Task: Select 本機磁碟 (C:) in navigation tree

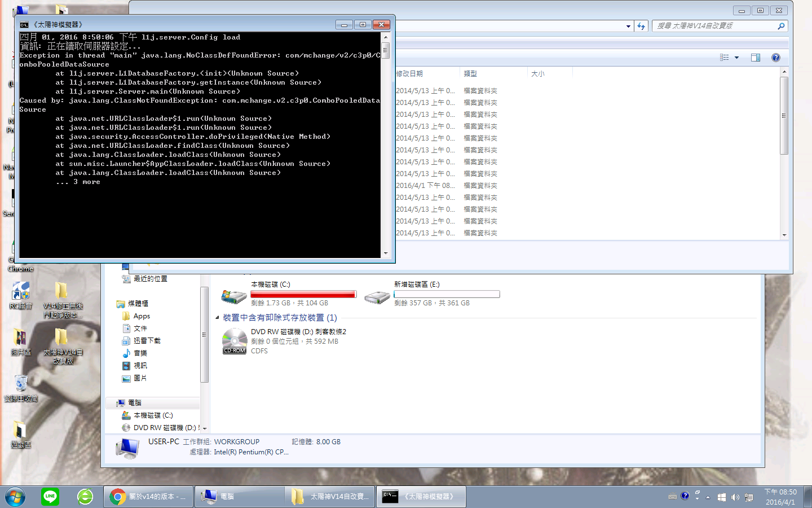Action: pos(153,415)
